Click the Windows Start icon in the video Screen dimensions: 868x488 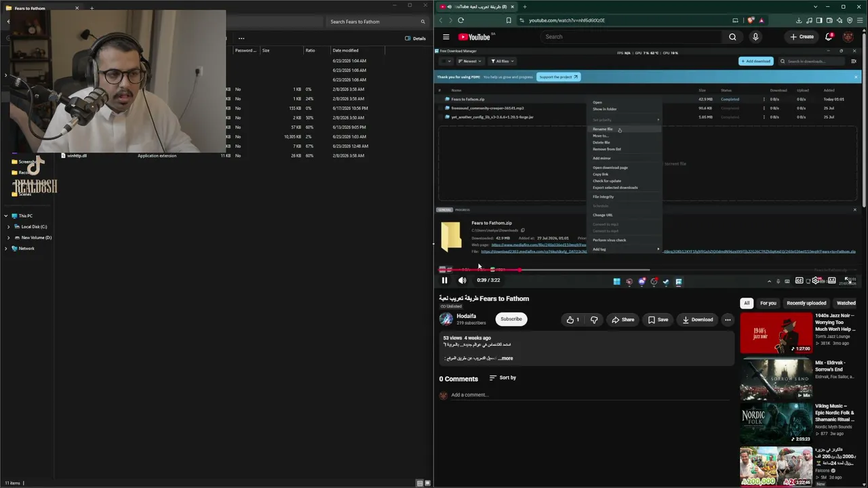tap(616, 281)
